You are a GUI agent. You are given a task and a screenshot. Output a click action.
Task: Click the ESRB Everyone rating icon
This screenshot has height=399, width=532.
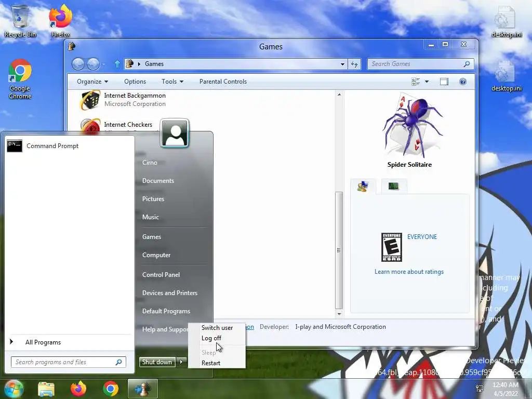[392, 247]
